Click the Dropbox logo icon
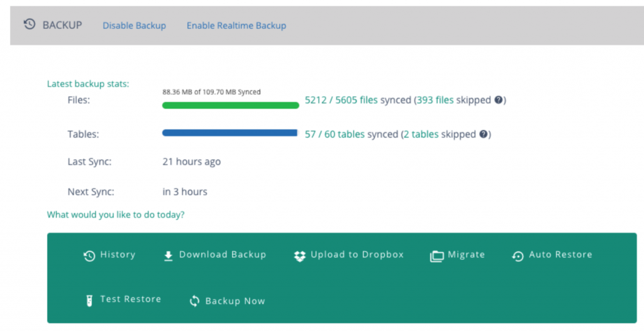This screenshot has width=644, height=331. coord(300,256)
